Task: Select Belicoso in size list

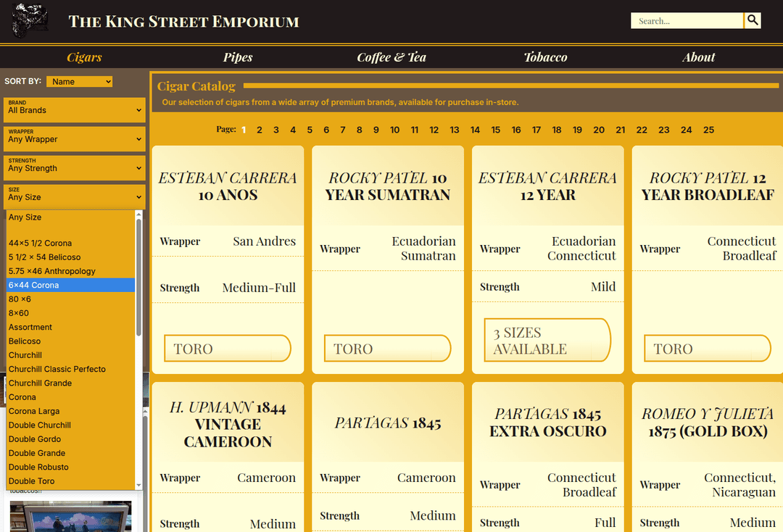Action: click(x=70, y=341)
